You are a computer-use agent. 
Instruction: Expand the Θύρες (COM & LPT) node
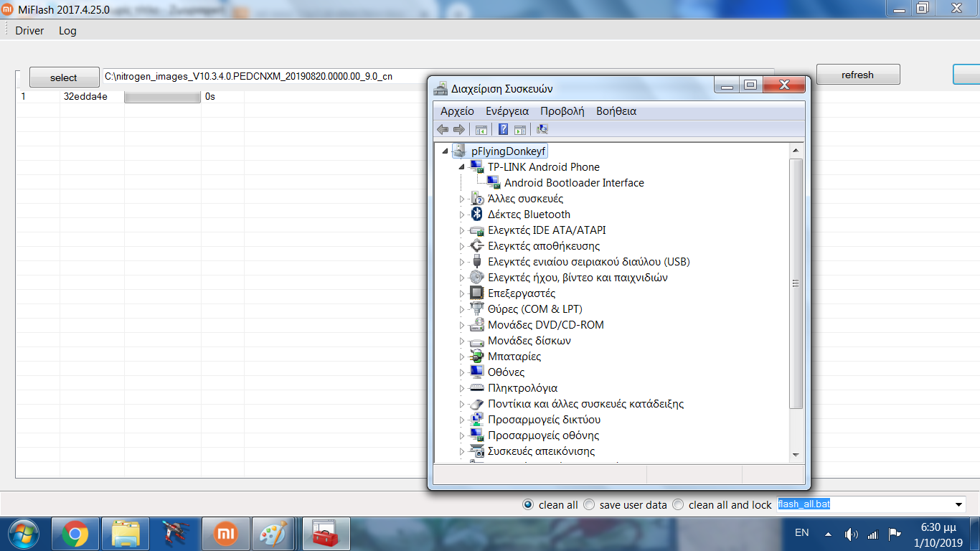(462, 309)
